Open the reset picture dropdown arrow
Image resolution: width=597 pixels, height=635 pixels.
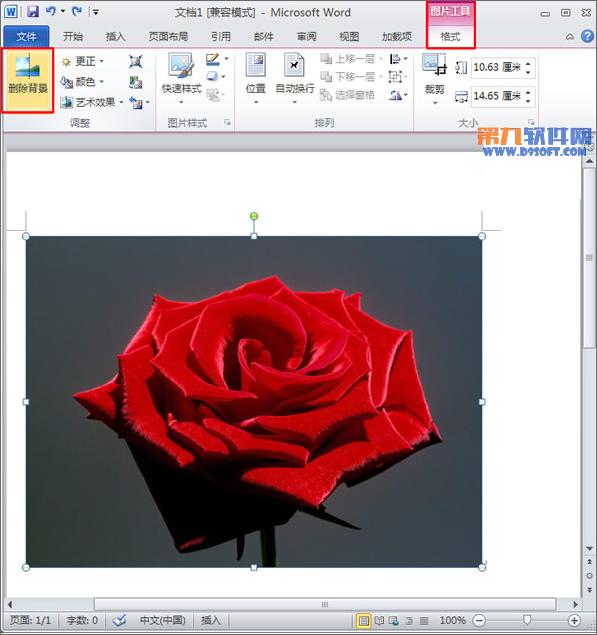click(147, 102)
